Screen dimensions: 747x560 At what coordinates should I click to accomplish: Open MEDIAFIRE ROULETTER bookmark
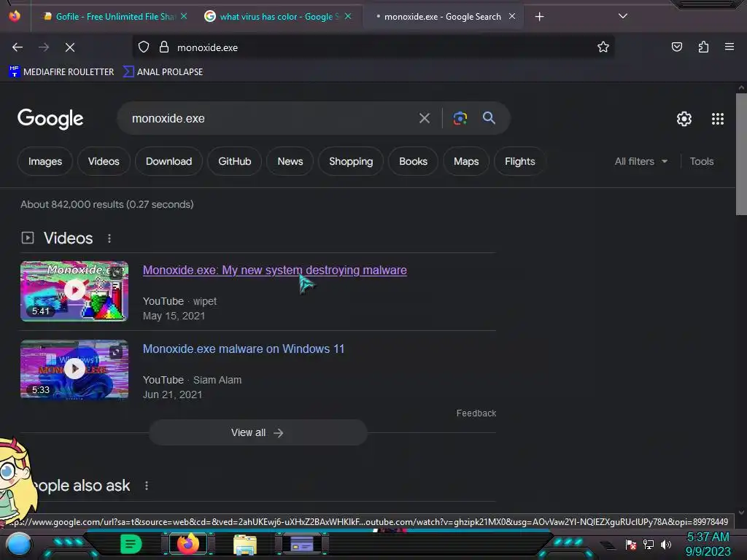61,72
